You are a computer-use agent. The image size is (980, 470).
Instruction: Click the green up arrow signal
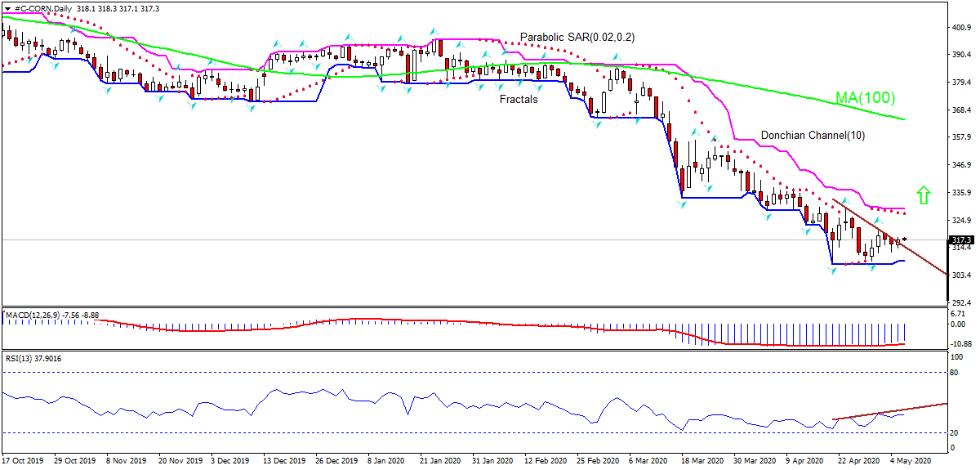(x=924, y=195)
